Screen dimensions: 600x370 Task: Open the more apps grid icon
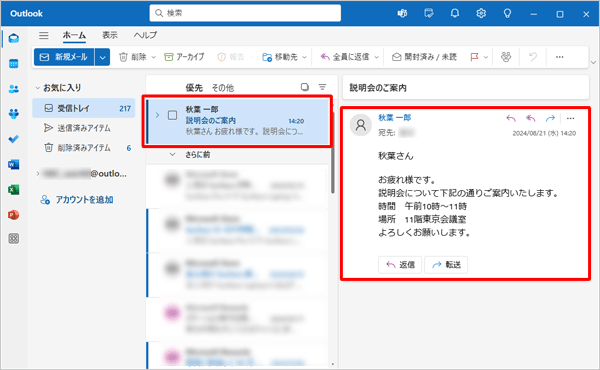(14, 239)
